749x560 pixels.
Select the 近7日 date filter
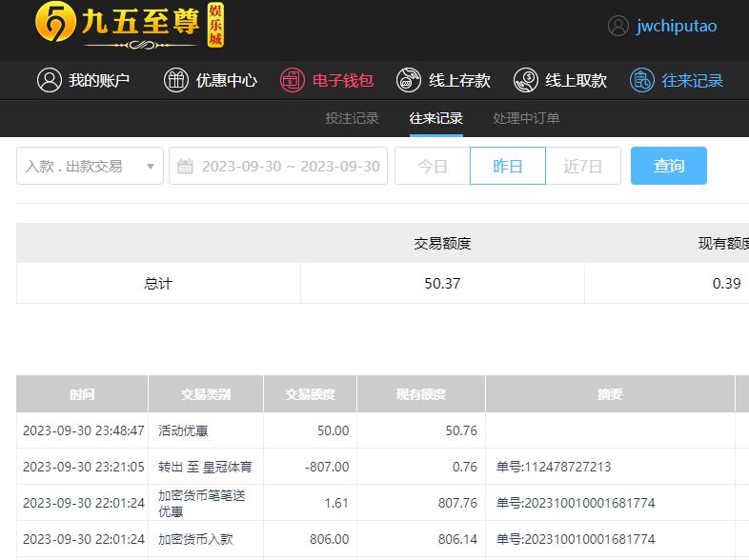(583, 166)
